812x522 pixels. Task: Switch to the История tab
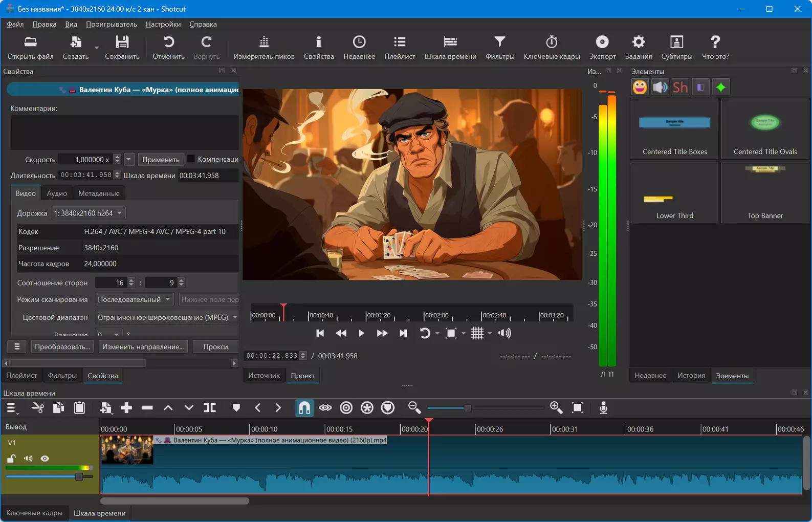coord(691,376)
